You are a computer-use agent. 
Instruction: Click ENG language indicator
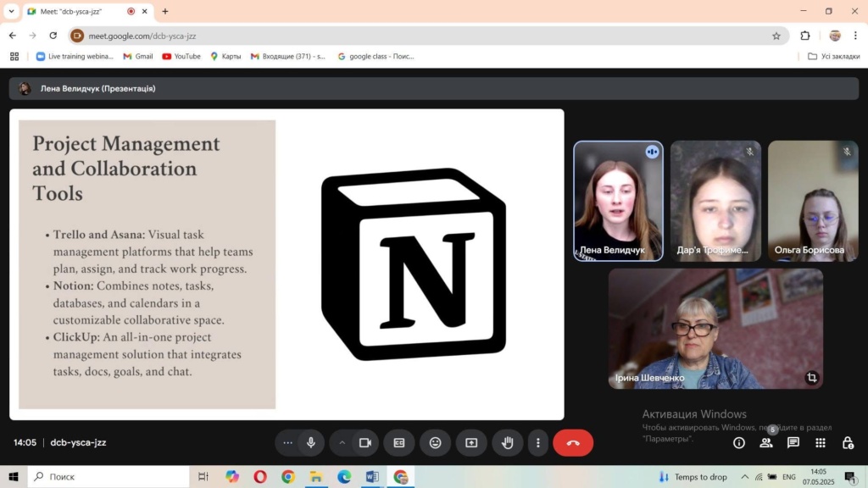789,477
